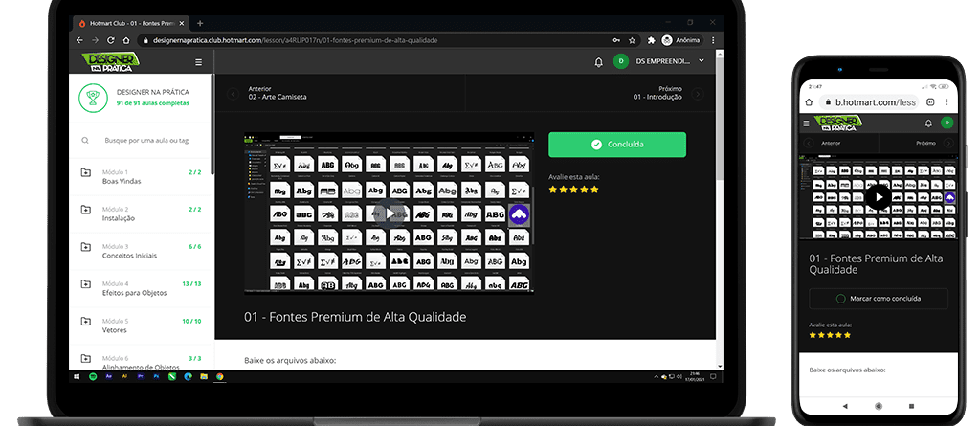This screenshot has height=426, width=980.
Task: Go to previous lesson arrow on laptop
Action: 234,94
